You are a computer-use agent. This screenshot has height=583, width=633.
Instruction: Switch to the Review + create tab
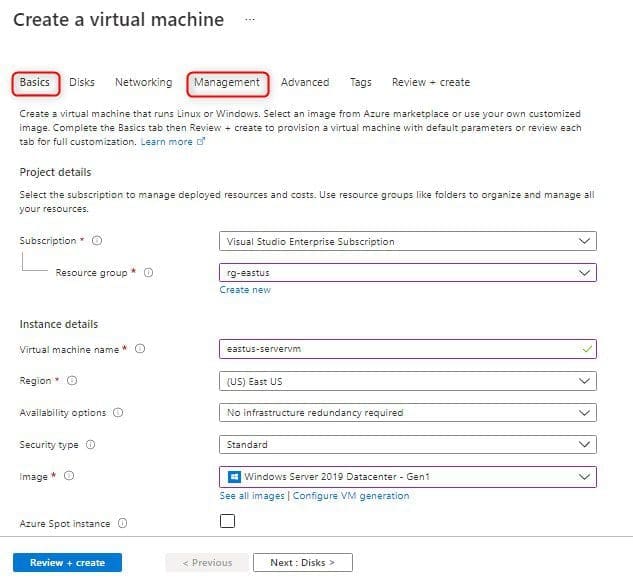pyautogui.click(x=431, y=82)
